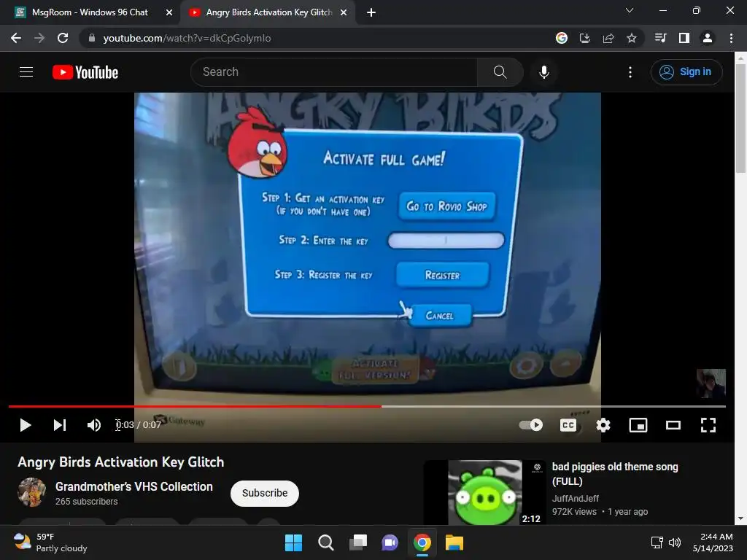Open the weather widget showing 59°F
This screenshot has height=560, width=747.
[x=50, y=542]
